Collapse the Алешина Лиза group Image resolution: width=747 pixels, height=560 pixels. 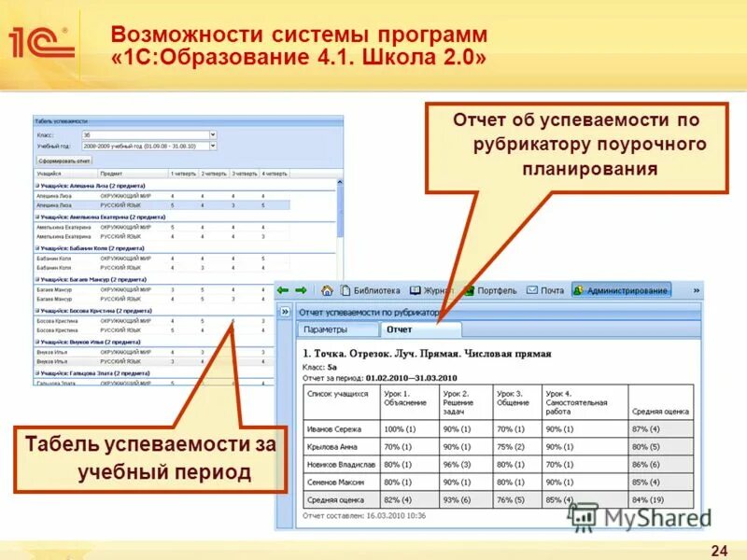point(37,186)
